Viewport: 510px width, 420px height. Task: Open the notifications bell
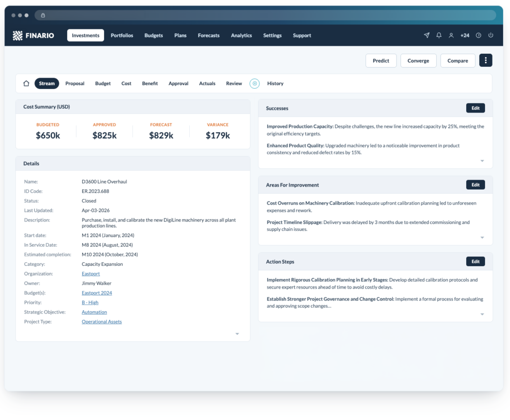tap(439, 35)
